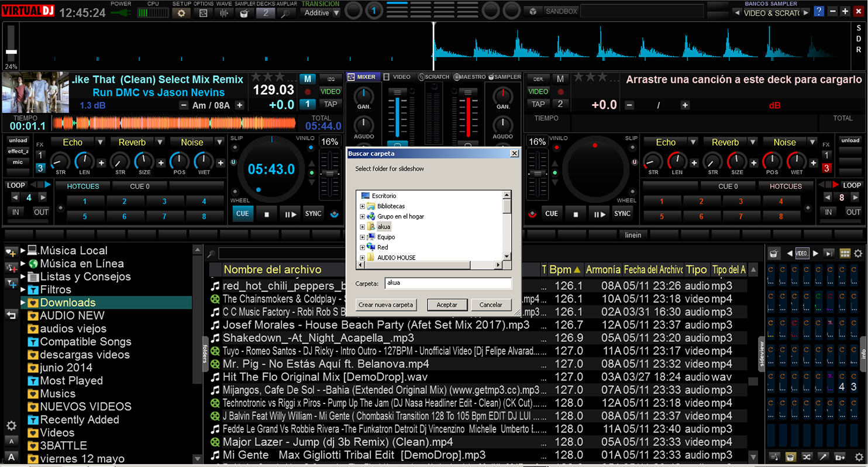This screenshot has height=467, width=868.
Task: Click the search magnifier icon in browser
Action: point(211,254)
